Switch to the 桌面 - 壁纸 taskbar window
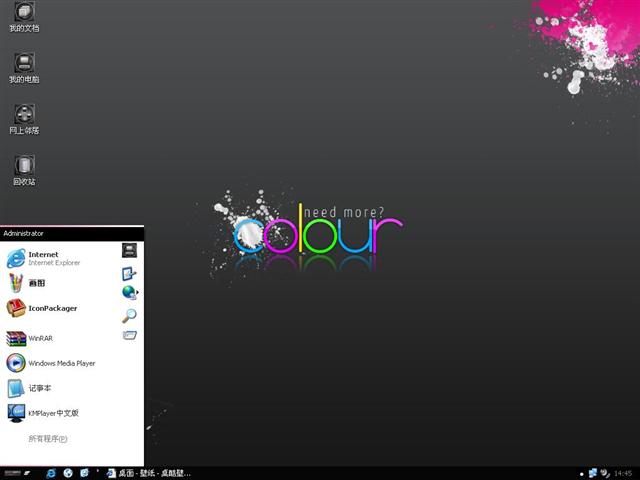 (x=149, y=473)
